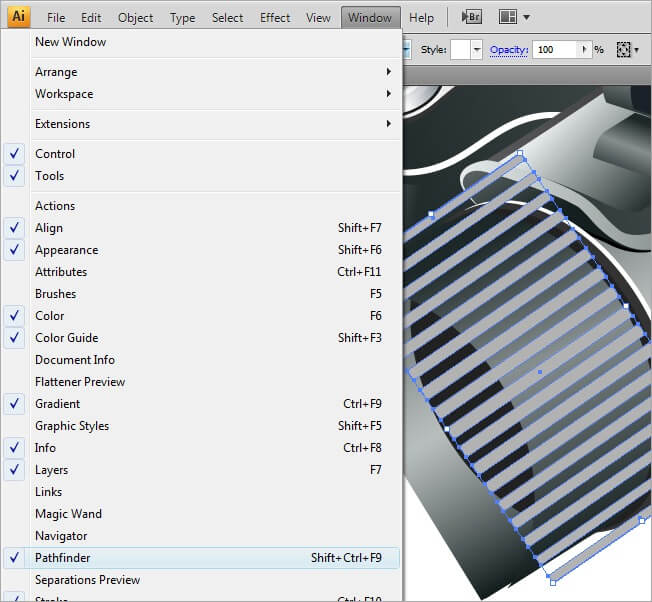Click the Opacity value field
The height and width of the screenshot is (602, 652).
554,49
